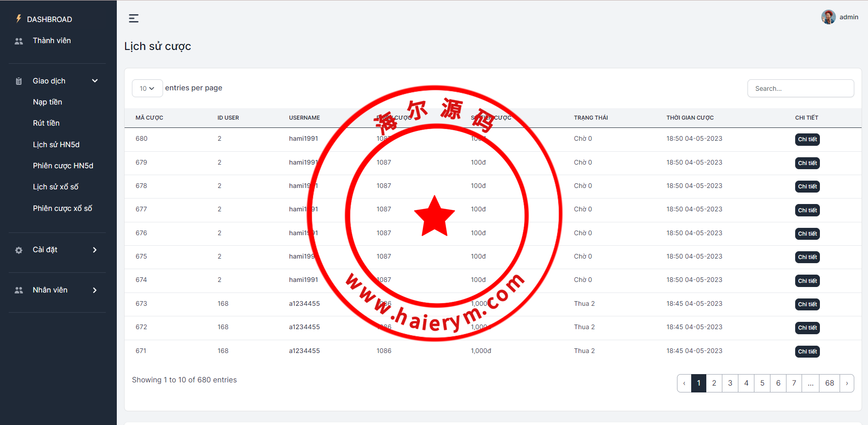The width and height of the screenshot is (868, 425).
Task: Open Nạp tiền in the sidebar
Action: point(47,102)
